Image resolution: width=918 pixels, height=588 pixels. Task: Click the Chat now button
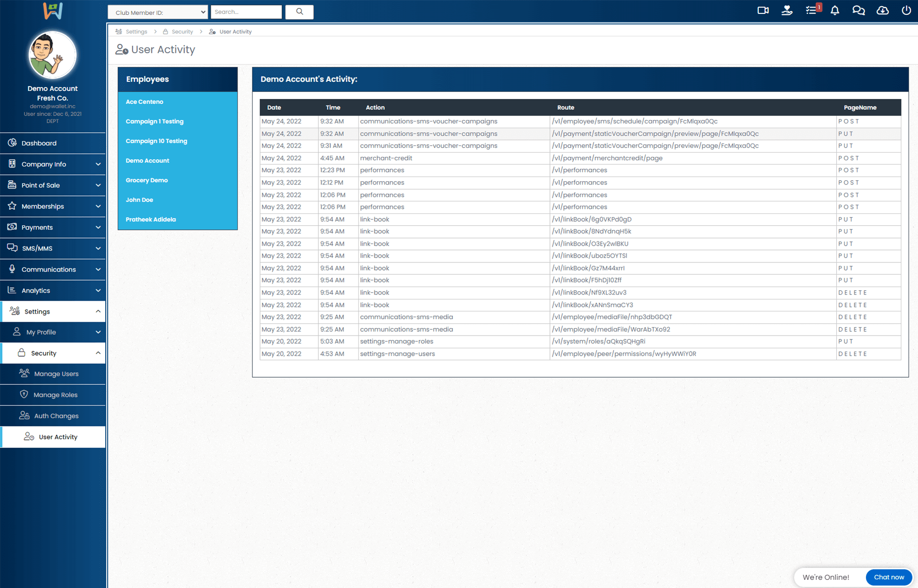tap(888, 577)
